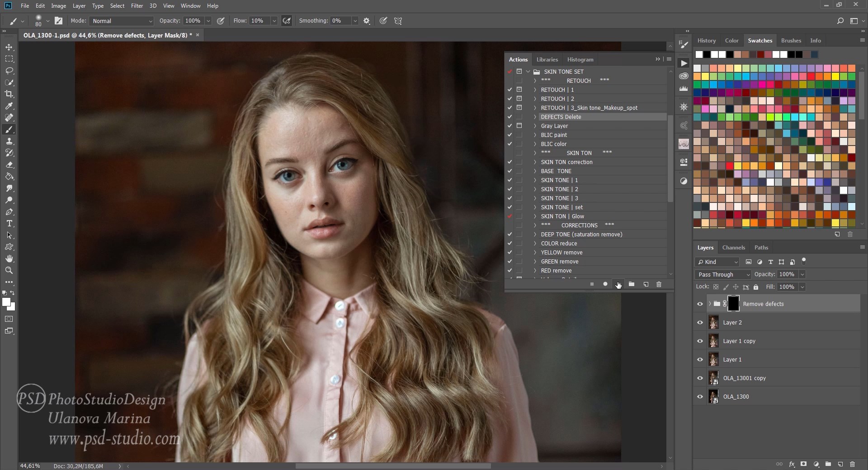The image size is (868, 470).
Task: Toggle the checkmark for Gray Layer action
Action: [x=509, y=126]
